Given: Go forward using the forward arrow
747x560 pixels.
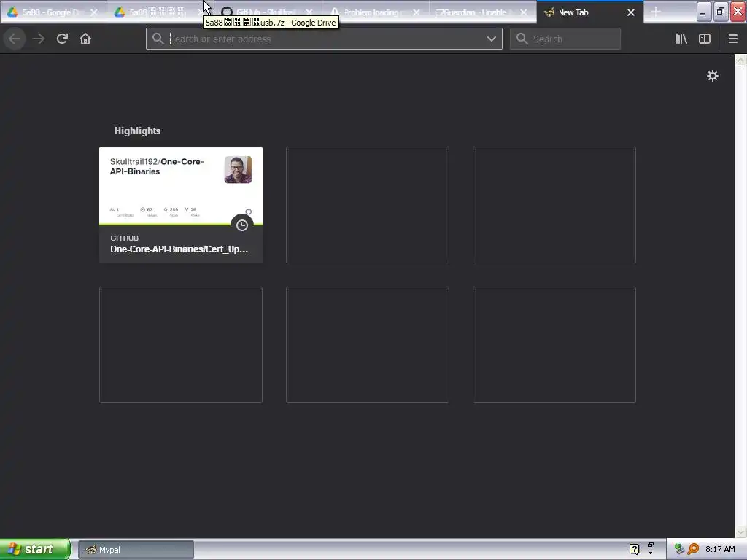Looking at the screenshot, I should (x=39, y=39).
